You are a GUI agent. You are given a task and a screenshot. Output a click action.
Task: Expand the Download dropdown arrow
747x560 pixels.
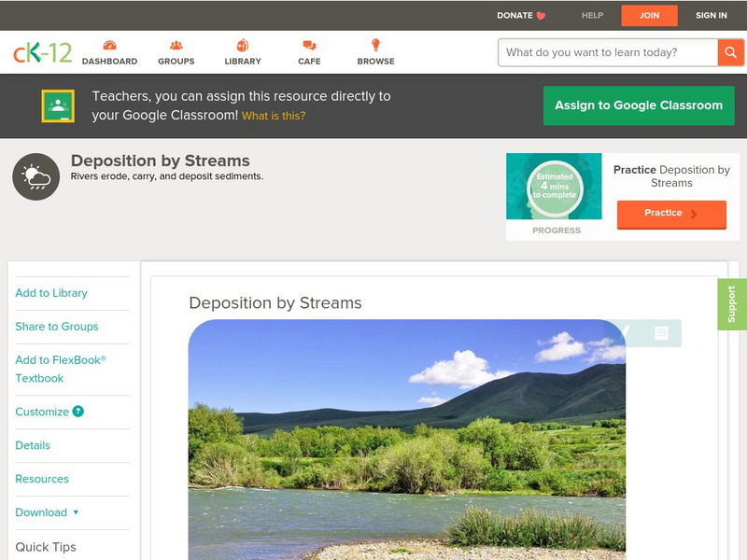tap(76, 512)
